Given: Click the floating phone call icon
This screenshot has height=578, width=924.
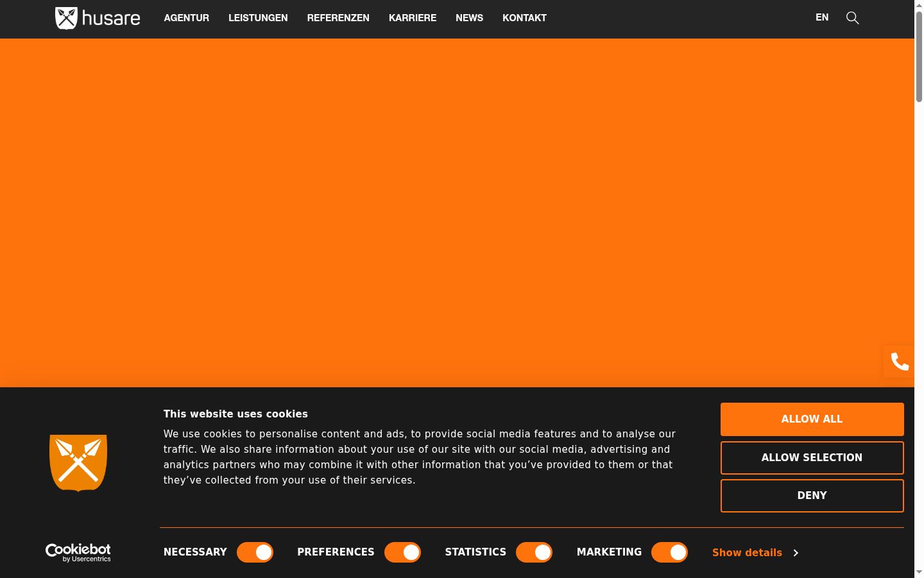Looking at the screenshot, I should [900, 362].
